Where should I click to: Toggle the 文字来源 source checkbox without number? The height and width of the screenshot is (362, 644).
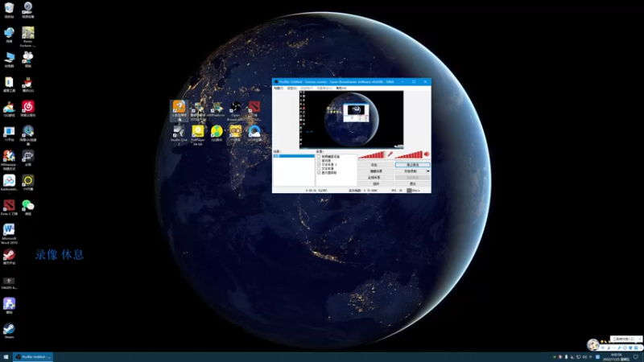coord(319,169)
